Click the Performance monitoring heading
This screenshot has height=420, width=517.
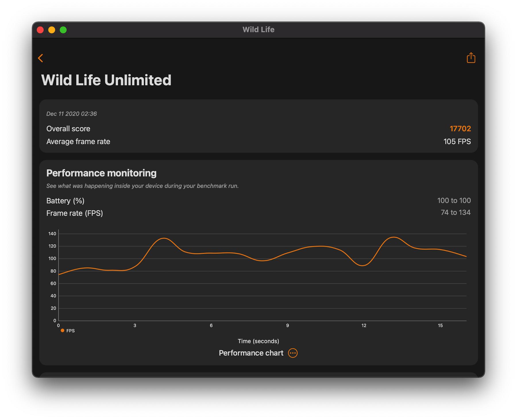coord(101,173)
